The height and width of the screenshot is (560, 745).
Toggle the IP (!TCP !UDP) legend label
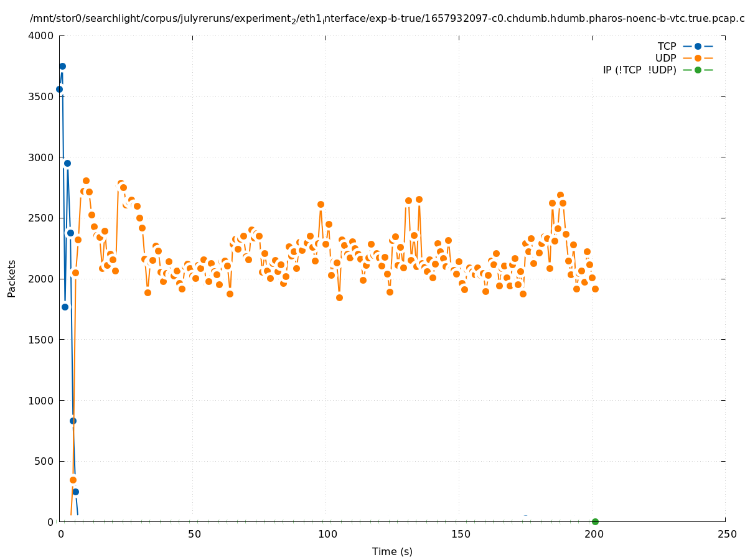click(x=639, y=70)
